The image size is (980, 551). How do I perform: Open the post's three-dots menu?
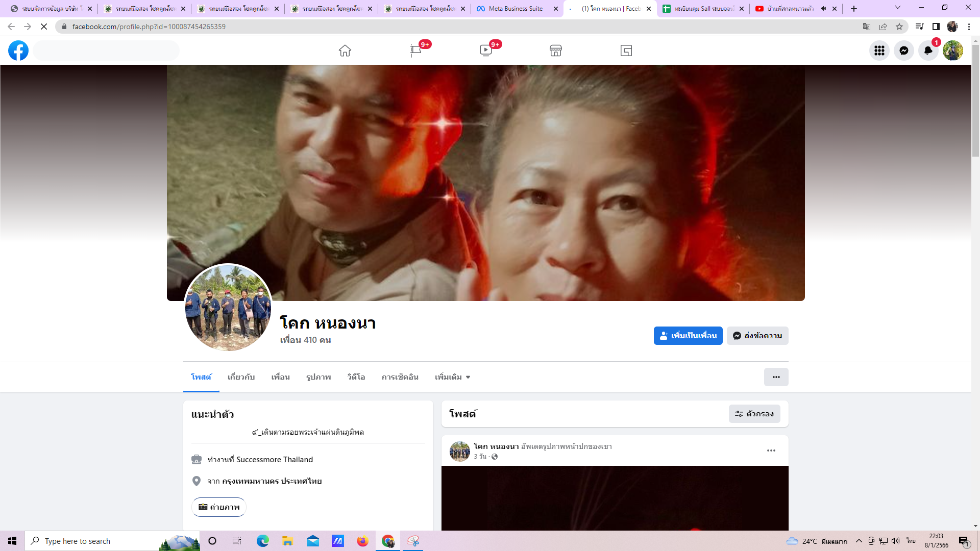[771, 450]
